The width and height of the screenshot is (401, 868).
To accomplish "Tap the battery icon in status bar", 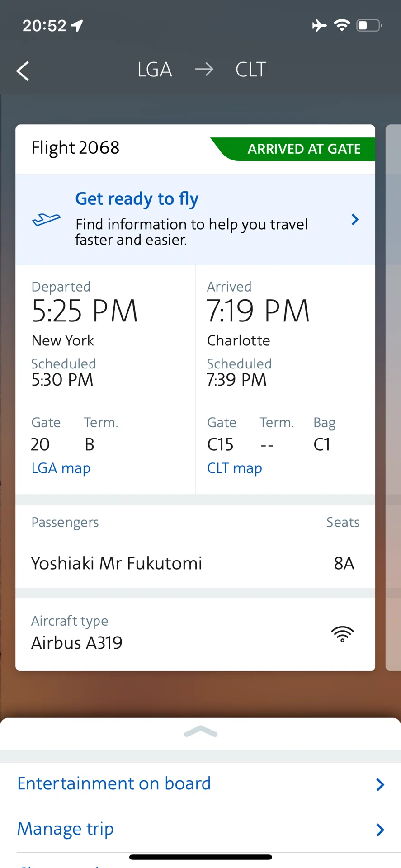I will 369,25.
